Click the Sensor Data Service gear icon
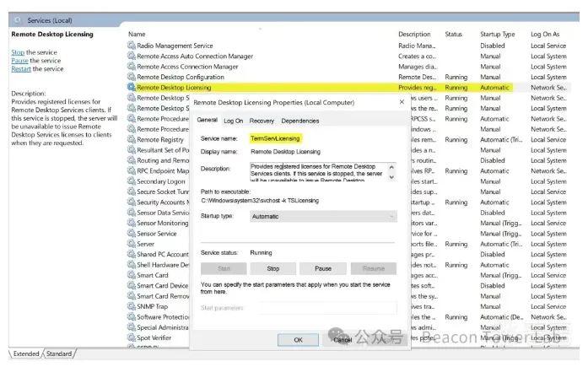 tap(132, 213)
